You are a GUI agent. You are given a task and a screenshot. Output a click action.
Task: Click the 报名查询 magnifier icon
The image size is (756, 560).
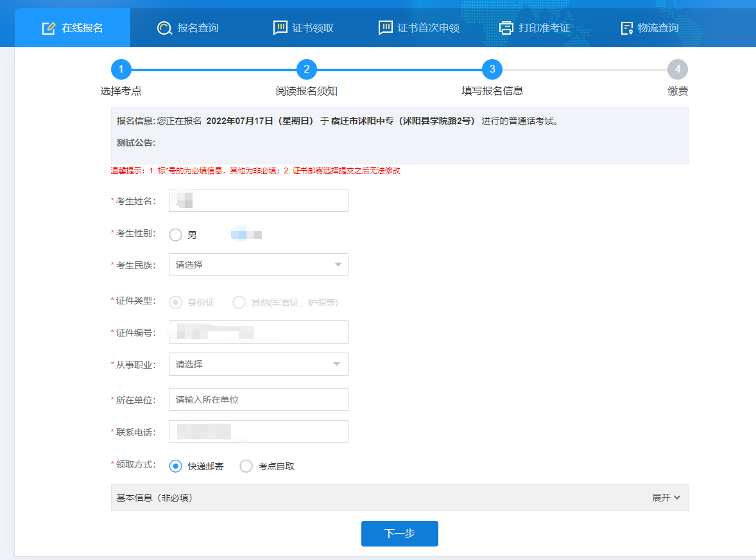164,28
